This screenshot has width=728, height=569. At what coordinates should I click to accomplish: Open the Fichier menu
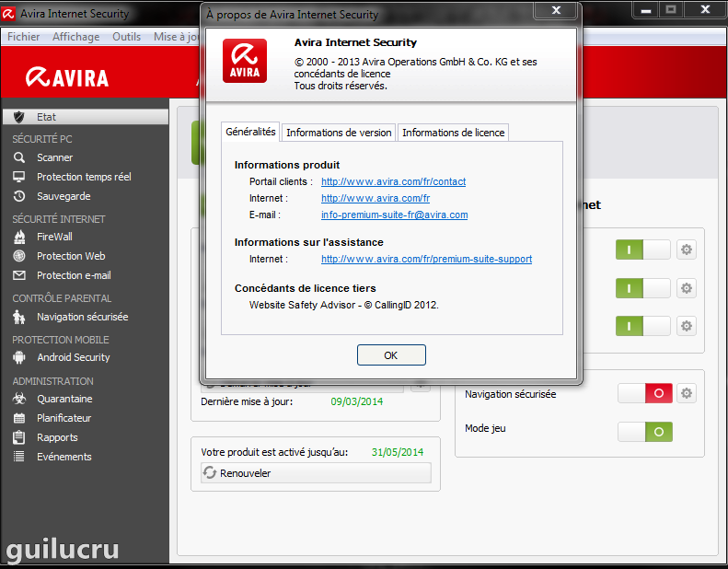click(x=23, y=37)
